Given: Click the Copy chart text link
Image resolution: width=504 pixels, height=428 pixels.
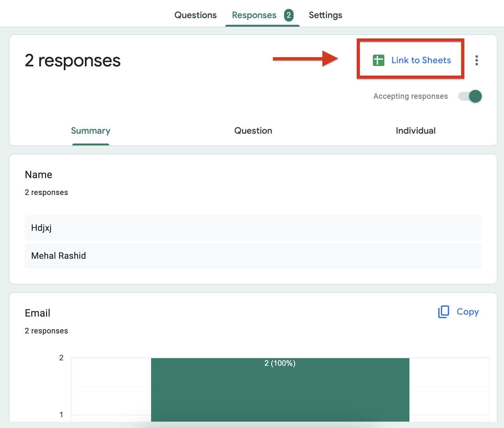Looking at the screenshot, I should 468,312.
